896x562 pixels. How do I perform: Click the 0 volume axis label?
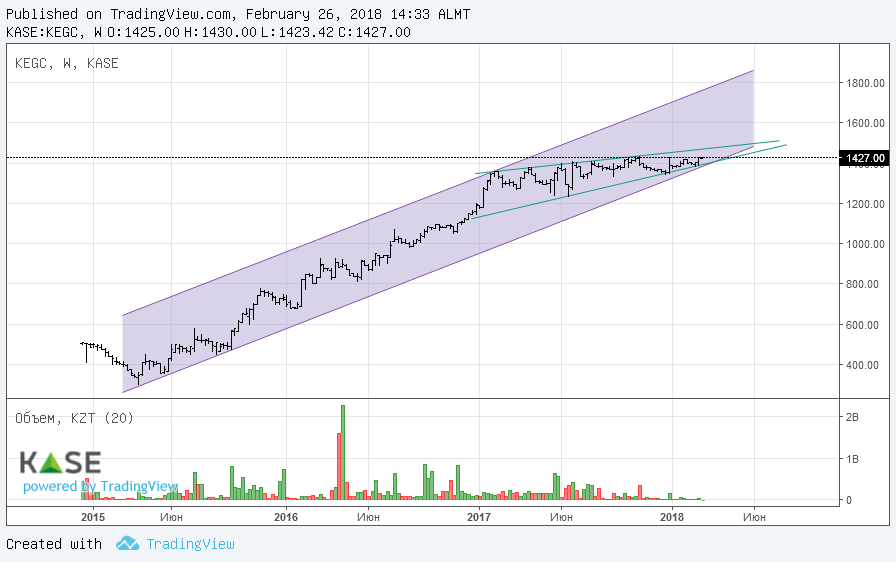(849, 500)
